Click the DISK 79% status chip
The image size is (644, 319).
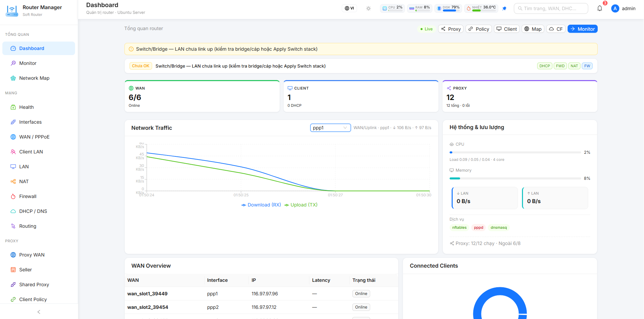[448, 8]
